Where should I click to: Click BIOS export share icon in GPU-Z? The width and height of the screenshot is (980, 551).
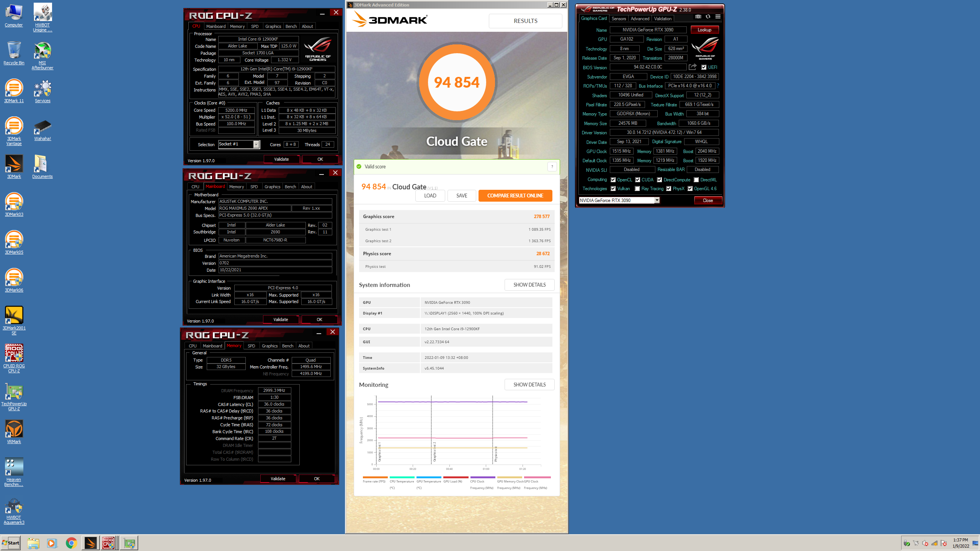pos(693,67)
